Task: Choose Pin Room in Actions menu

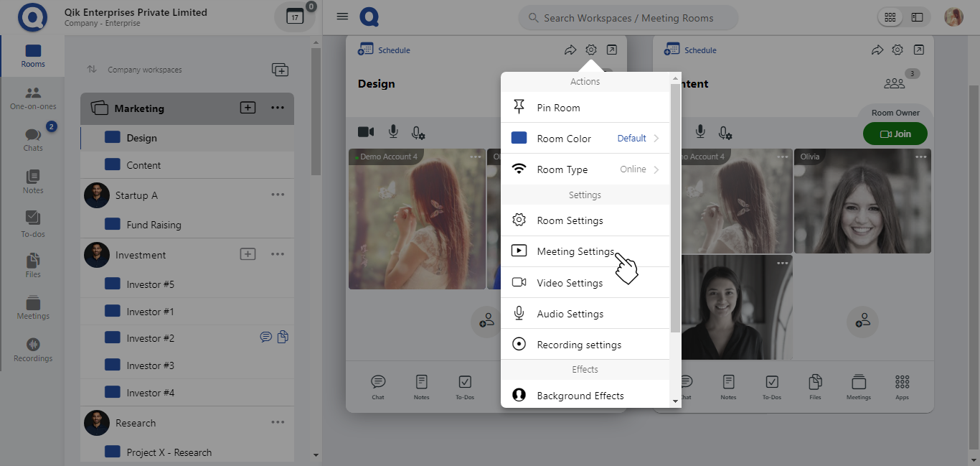Action: [558, 108]
